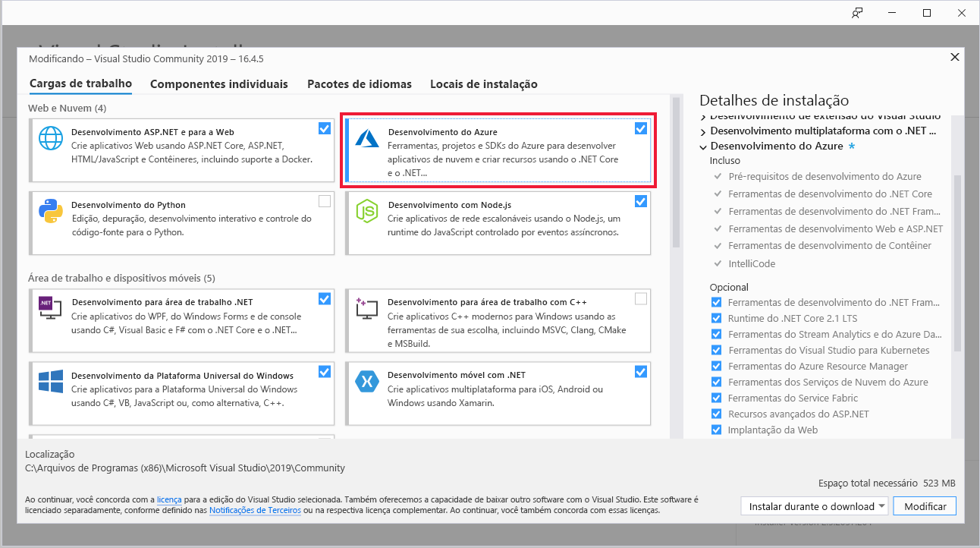Switch to Componentes individuais tab

(219, 84)
